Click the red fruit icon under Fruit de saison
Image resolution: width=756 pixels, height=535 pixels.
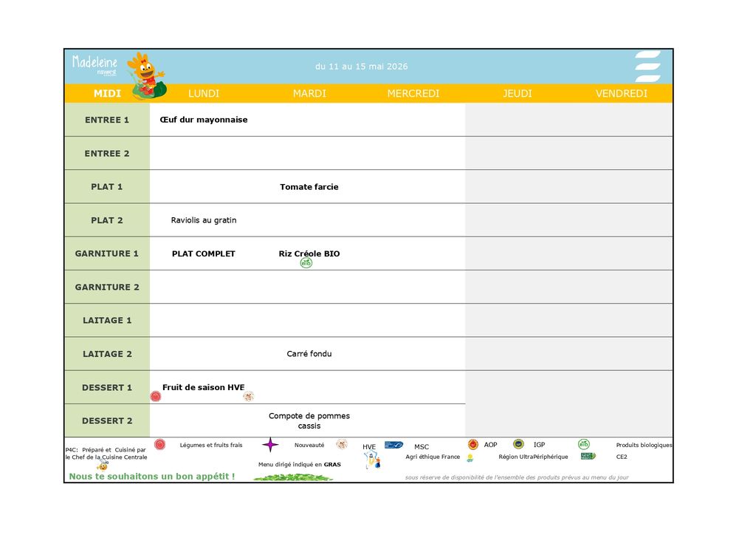tap(156, 397)
